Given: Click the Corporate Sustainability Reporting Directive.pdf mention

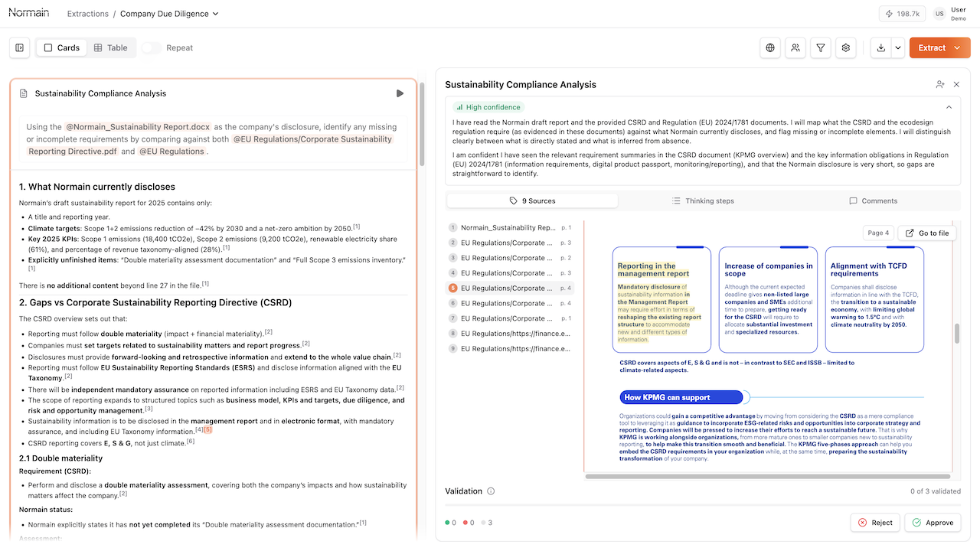Looking at the screenshot, I should (210, 145).
